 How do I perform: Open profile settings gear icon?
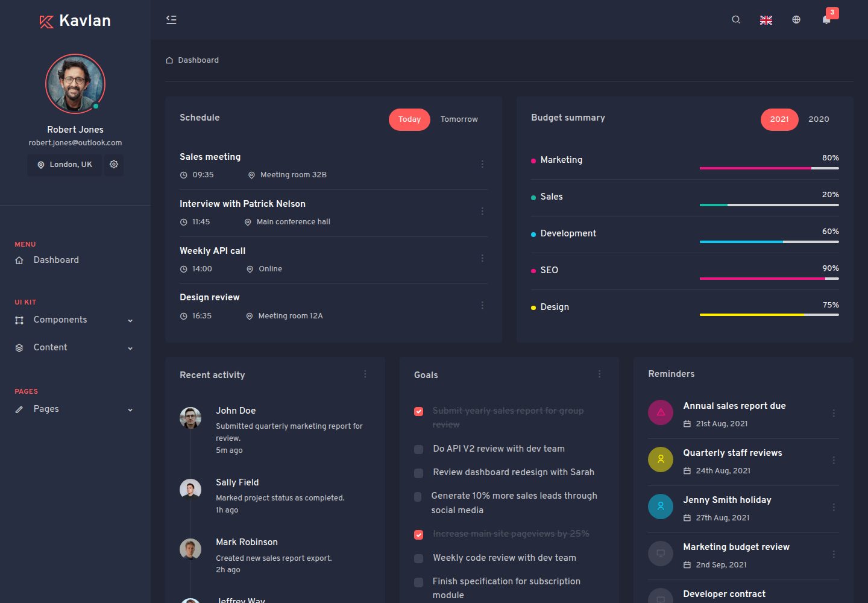[114, 164]
